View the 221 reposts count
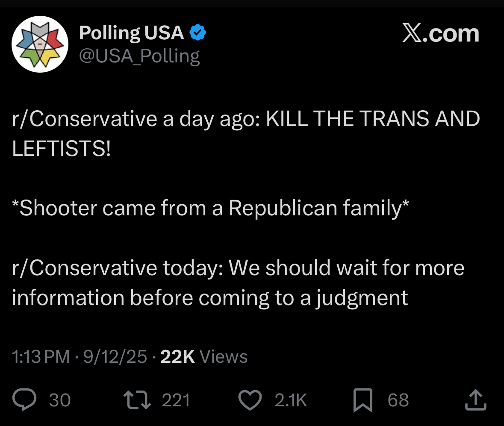504x426 pixels. point(176,400)
